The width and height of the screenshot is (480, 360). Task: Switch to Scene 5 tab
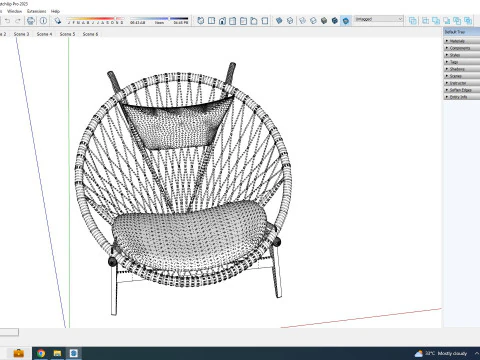pyautogui.click(x=67, y=34)
